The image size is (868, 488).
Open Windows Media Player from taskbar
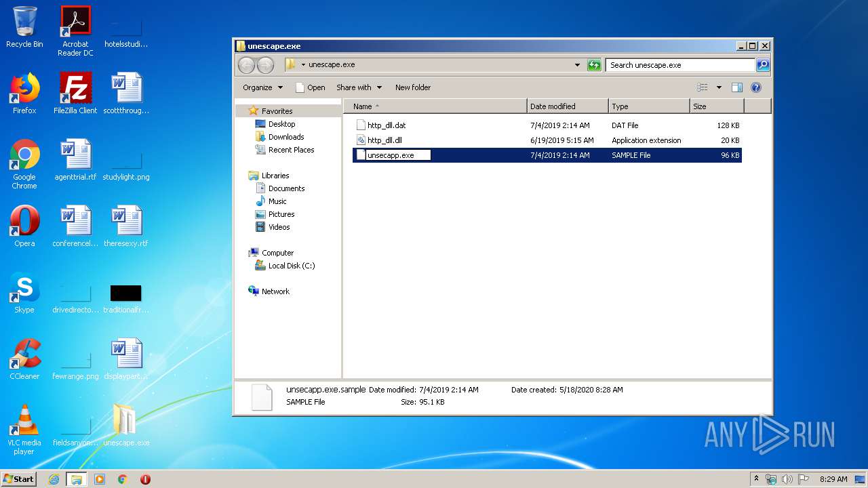100,479
